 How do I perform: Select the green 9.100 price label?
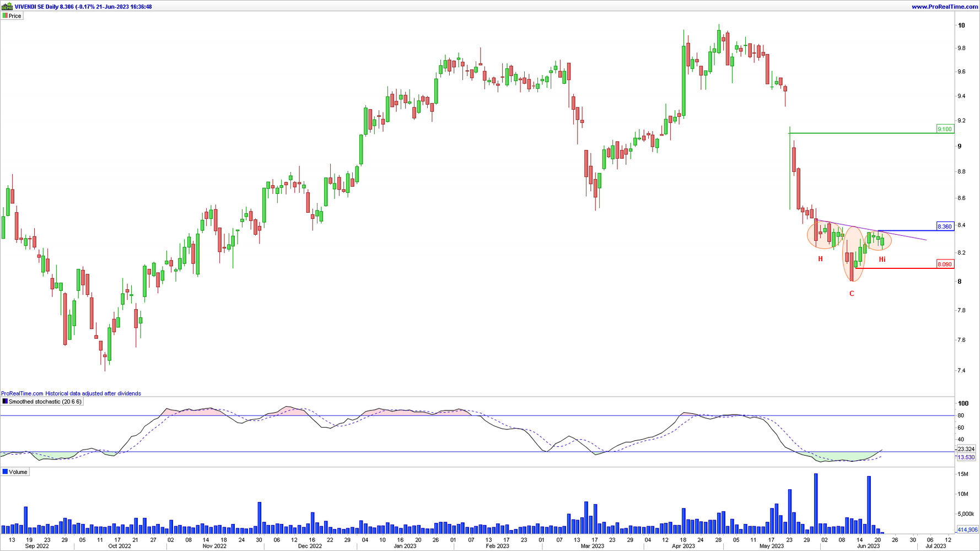(945, 129)
